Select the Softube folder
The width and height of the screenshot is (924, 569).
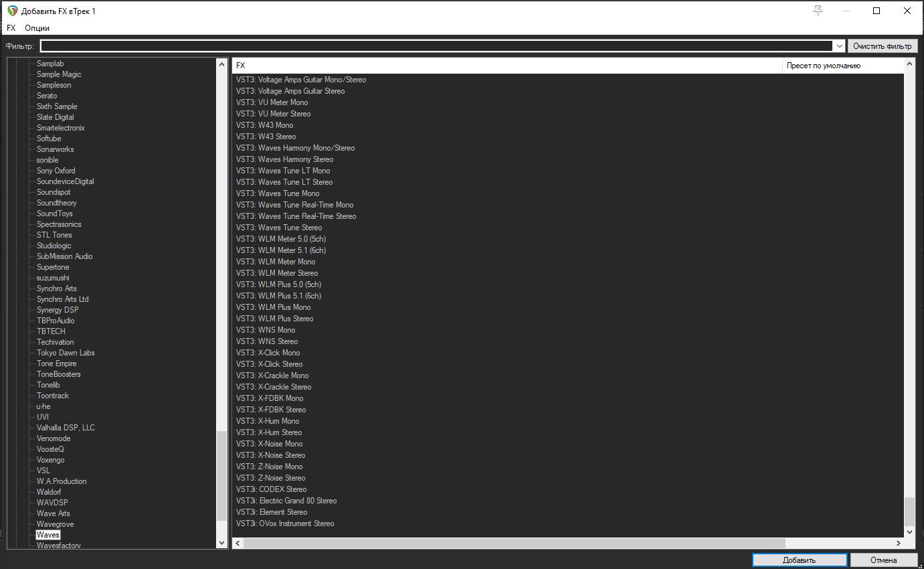click(x=49, y=139)
